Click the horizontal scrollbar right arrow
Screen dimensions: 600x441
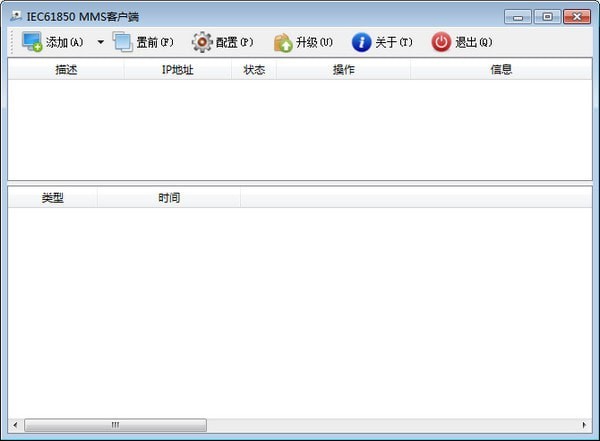point(585,425)
